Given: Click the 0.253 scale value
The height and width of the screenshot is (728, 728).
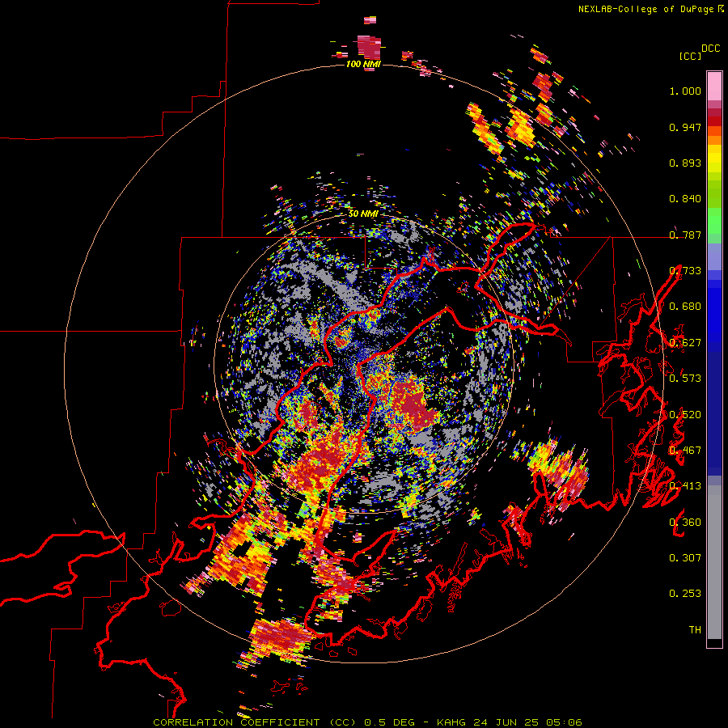Looking at the screenshot, I should pyautogui.click(x=685, y=594).
